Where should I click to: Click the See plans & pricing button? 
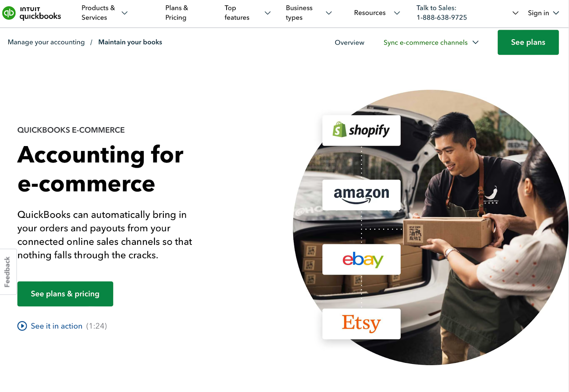(65, 294)
